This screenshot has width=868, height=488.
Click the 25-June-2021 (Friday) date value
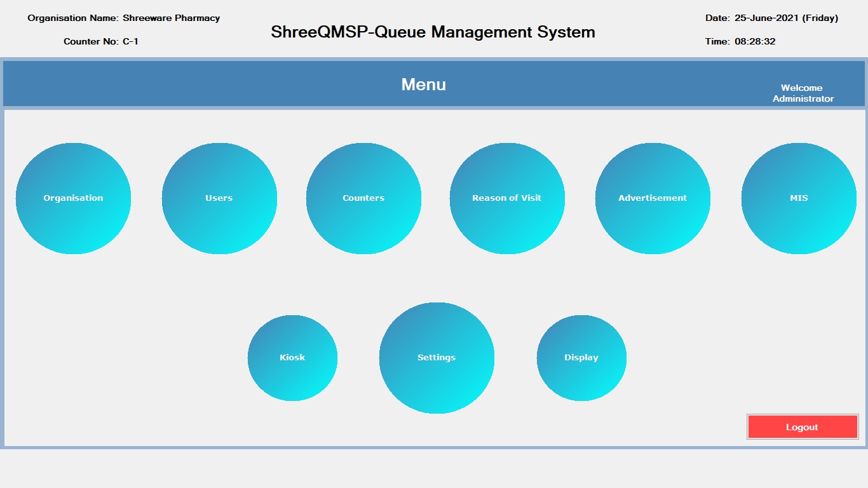click(786, 18)
